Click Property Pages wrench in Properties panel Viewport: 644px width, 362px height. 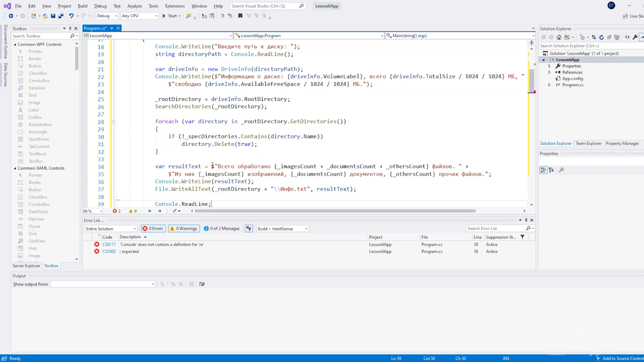point(562,170)
